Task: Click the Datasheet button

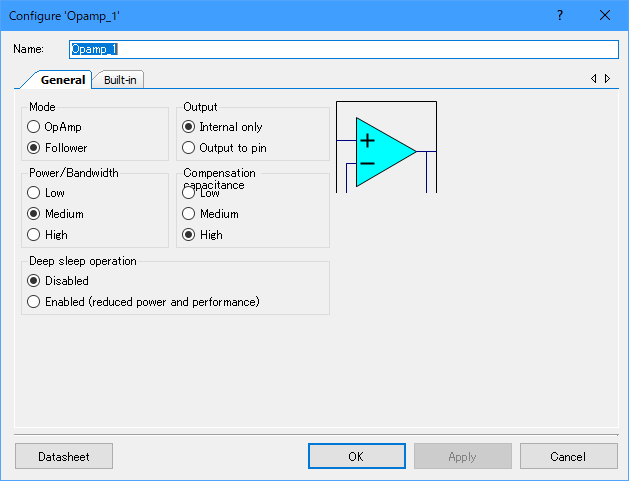Action: click(x=64, y=456)
